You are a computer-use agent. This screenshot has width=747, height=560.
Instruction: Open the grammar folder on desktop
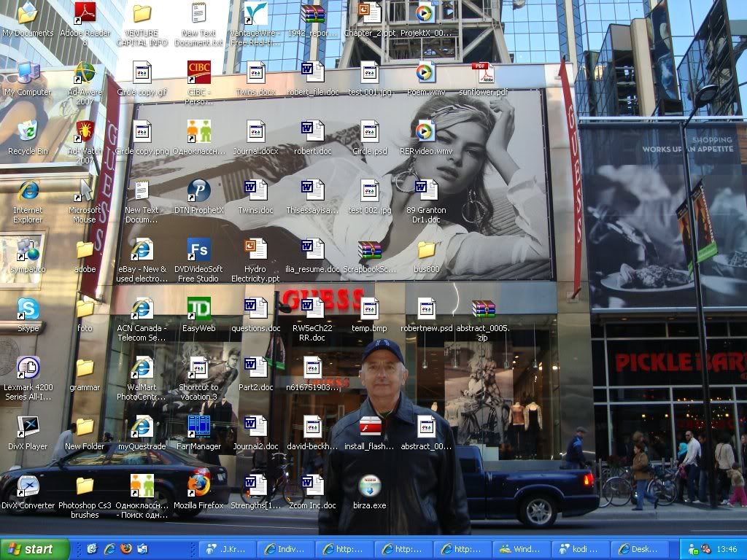(85, 368)
